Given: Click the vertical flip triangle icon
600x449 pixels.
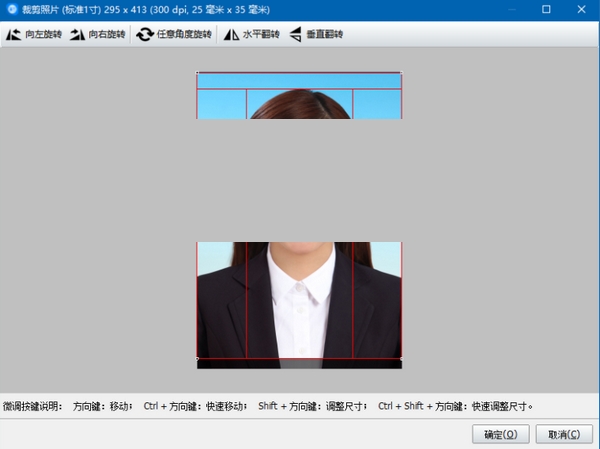Looking at the screenshot, I should coord(295,34).
